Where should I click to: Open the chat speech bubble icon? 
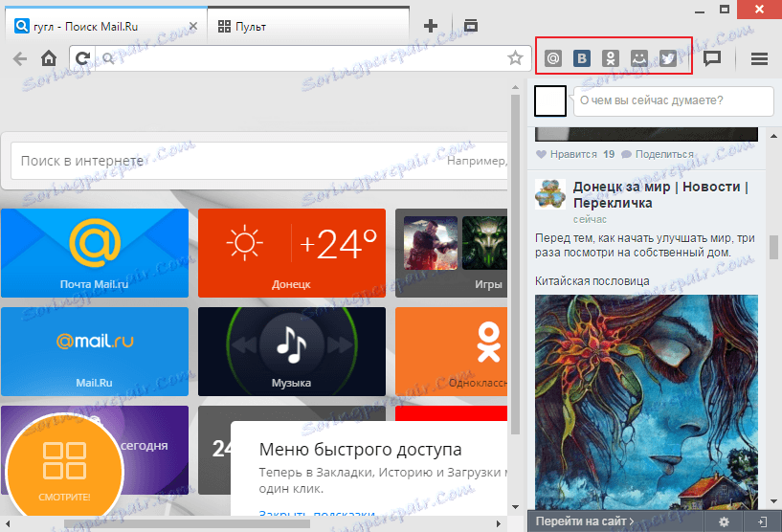pyautogui.click(x=712, y=58)
